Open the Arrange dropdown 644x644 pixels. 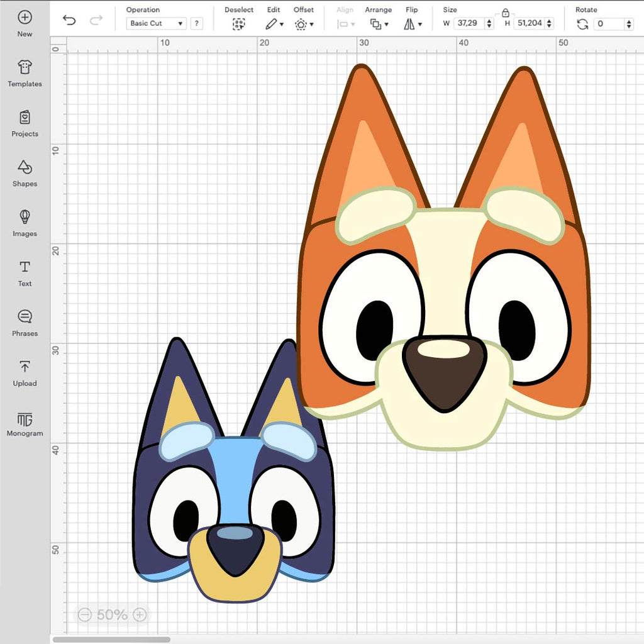[379, 24]
